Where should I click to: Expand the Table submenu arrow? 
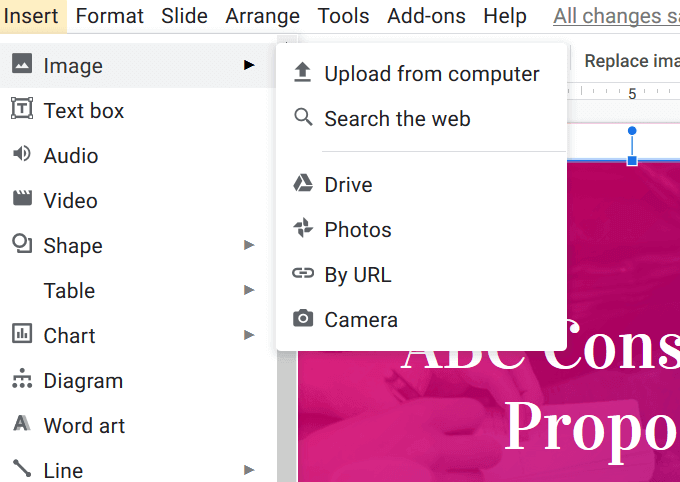pyautogui.click(x=249, y=290)
